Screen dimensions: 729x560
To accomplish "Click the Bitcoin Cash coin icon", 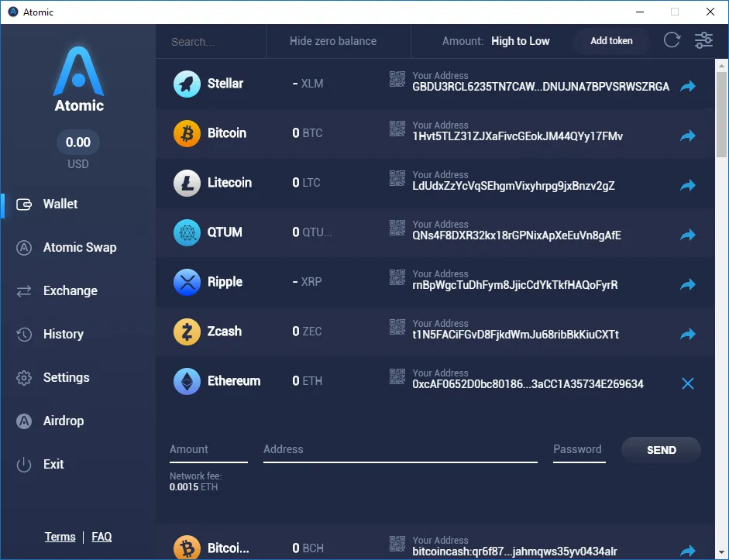I will coord(187,548).
